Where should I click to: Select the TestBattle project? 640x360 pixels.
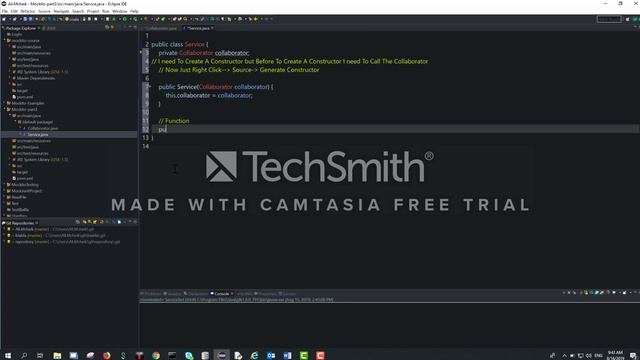point(20,210)
